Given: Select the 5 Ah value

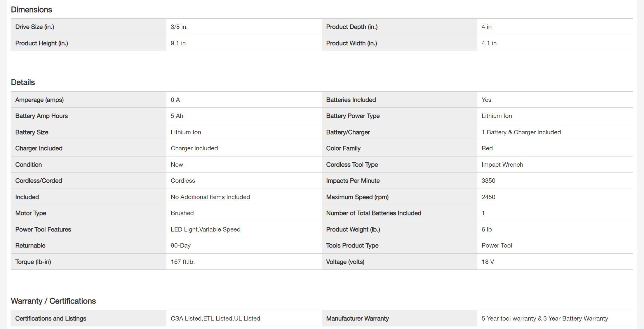Looking at the screenshot, I should click(177, 116).
